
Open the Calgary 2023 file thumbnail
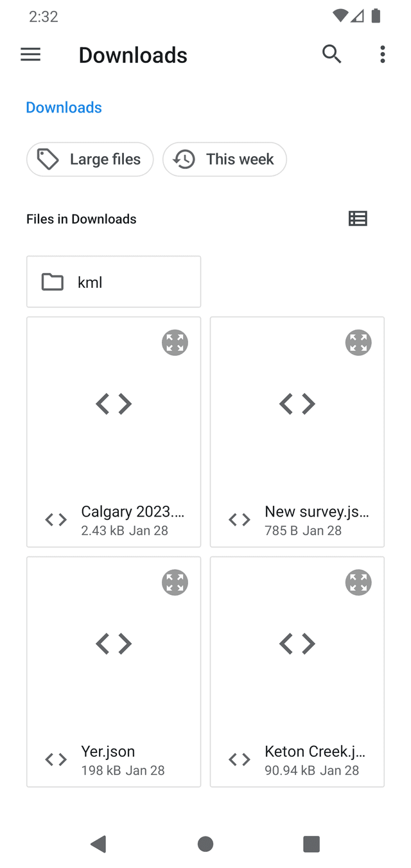point(114,404)
